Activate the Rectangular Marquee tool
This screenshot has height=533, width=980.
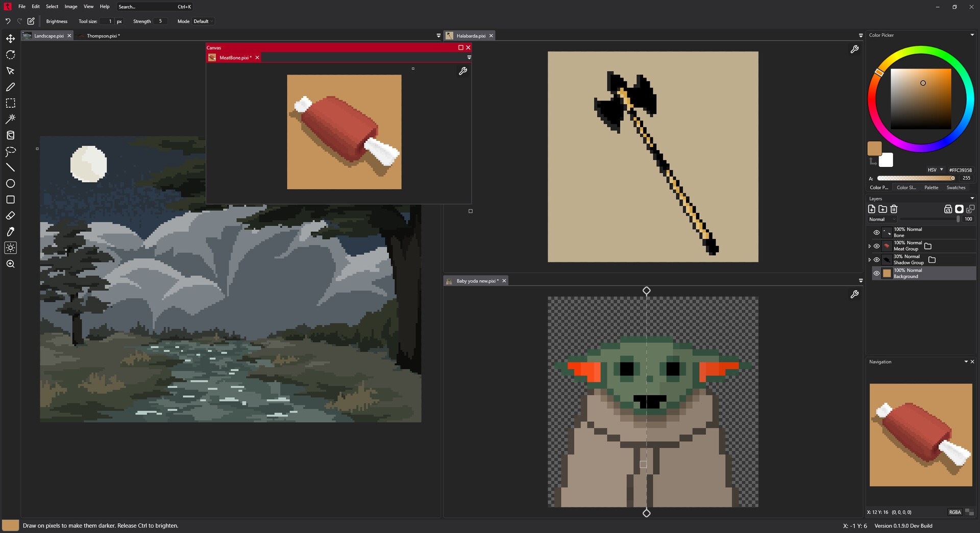(10, 103)
